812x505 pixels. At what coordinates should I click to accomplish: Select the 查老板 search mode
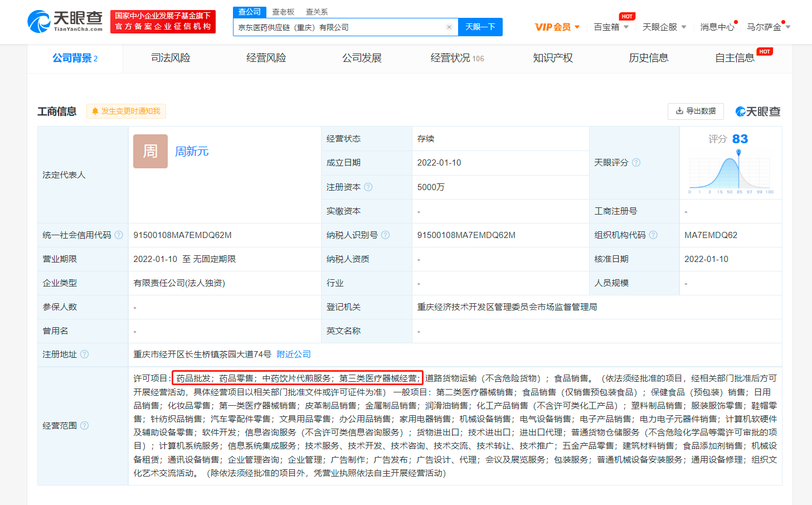[x=283, y=12]
